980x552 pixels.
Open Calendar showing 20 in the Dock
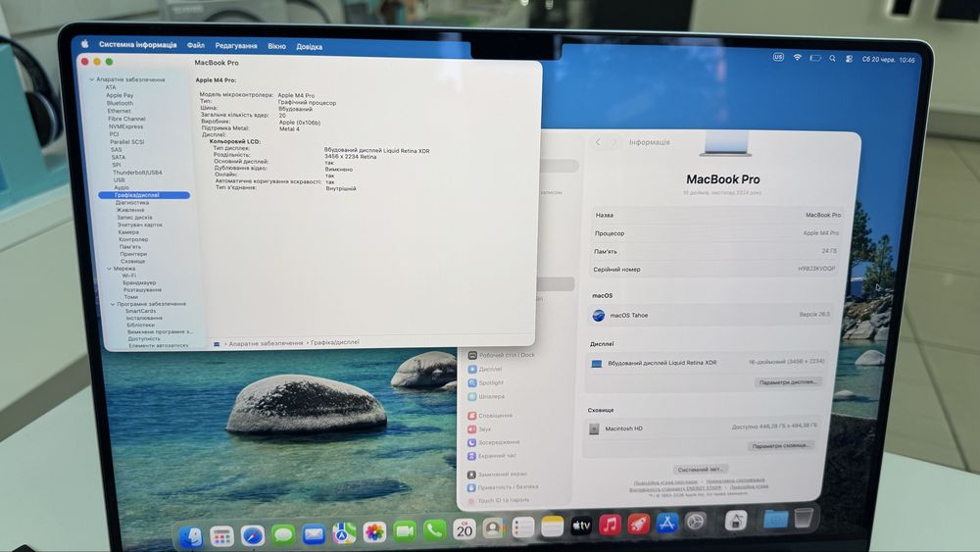tap(465, 529)
